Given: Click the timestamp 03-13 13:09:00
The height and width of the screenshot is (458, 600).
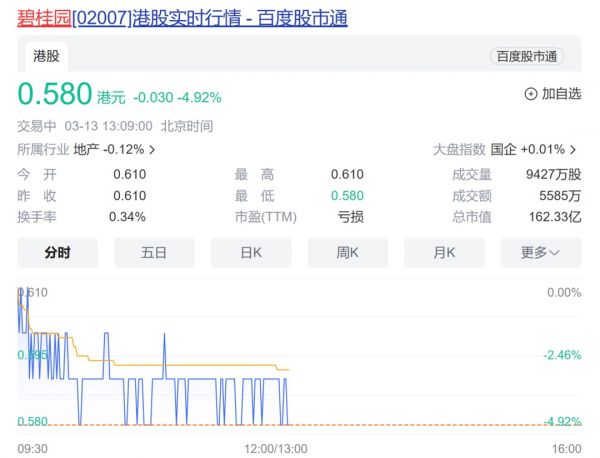Looking at the screenshot, I should [x=108, y=126].
